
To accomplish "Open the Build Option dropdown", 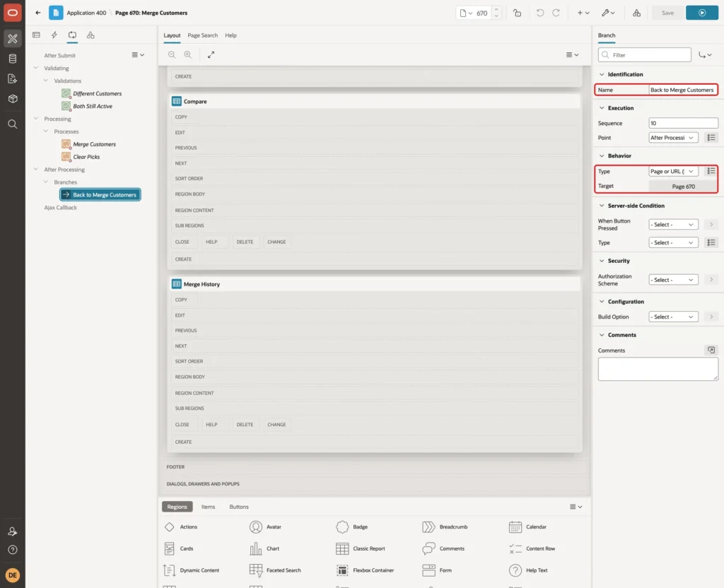I will click(x=673, y=317).
